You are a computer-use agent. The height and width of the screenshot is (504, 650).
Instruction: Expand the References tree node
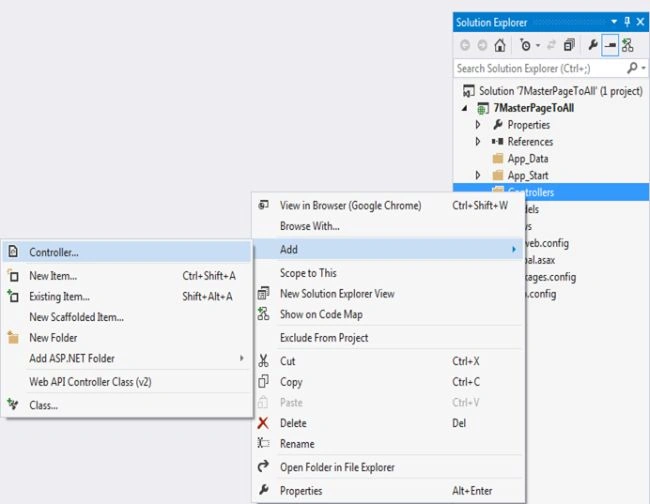pyautogui.click(x=478, y=141)
